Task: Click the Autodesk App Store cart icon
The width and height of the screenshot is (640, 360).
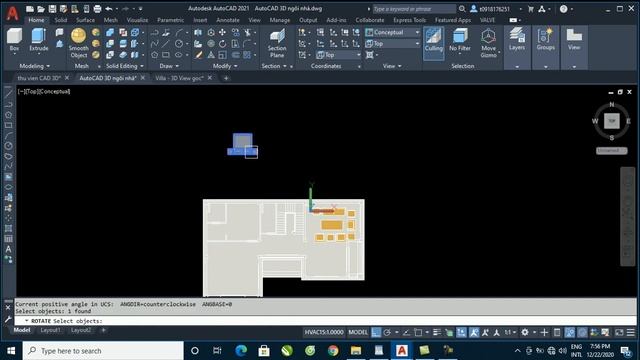Action: (x=531, y=9)
